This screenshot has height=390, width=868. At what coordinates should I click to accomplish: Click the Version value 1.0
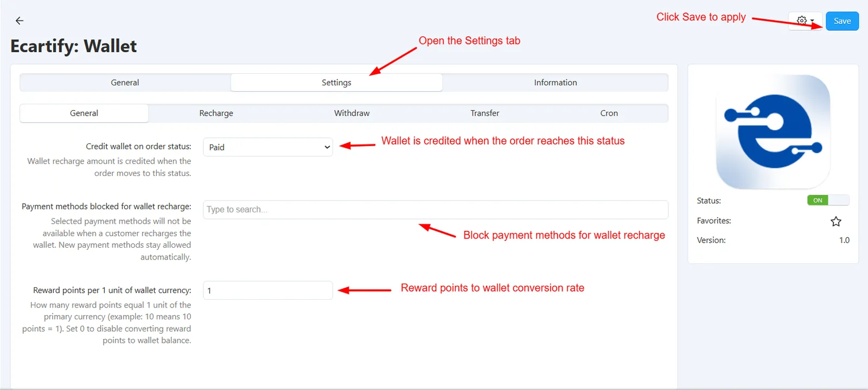(844, 240)
